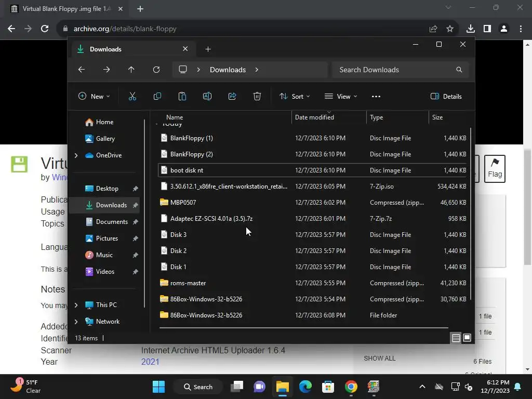Go forward in File Explorer navigation
The width and height of the screenshot is (532, 399).
click(107, 70)
